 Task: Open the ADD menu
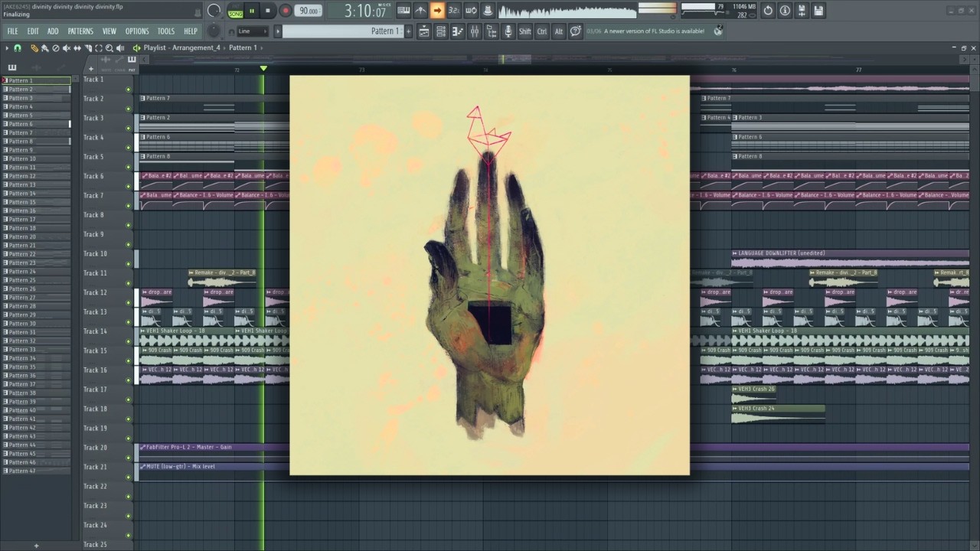point(53,31)
